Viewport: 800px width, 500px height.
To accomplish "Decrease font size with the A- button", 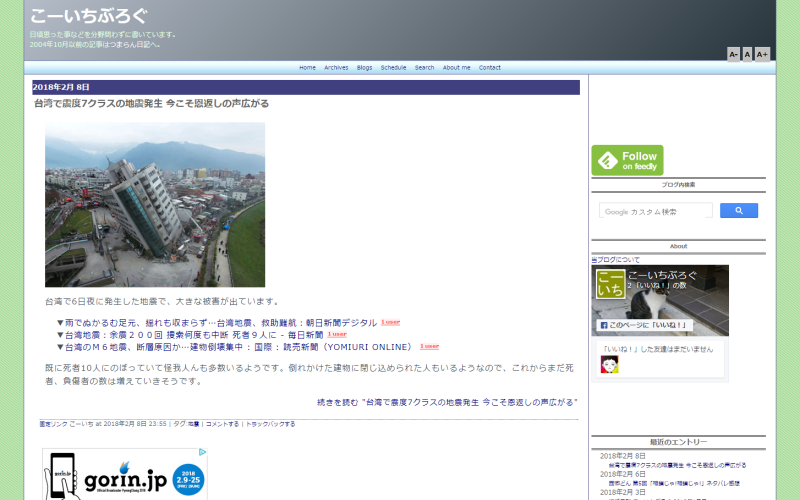I will tap(733, 54).
